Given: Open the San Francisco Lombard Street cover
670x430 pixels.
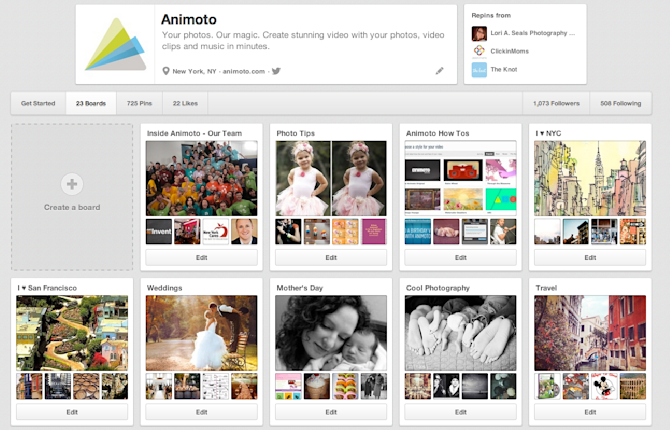Looking at the screenshot, I should pyautogui.click(x=72, y=333).
